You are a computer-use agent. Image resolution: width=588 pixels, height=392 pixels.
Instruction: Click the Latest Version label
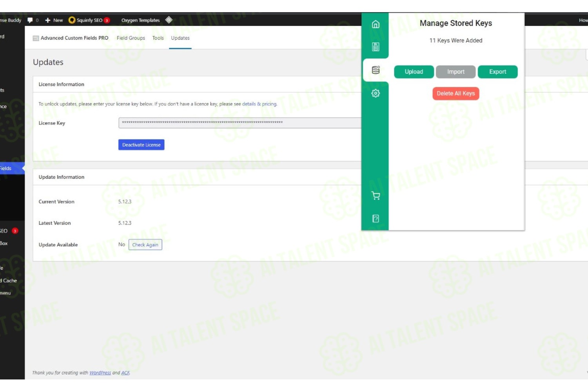pyautogui.click(x=54, y=223)
